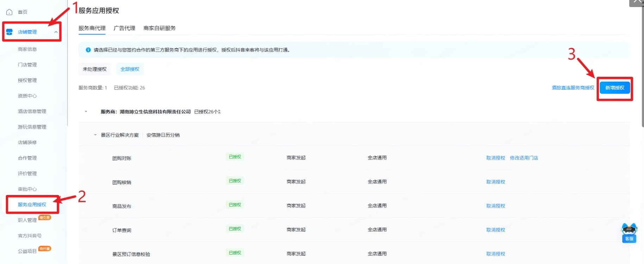This screenshot has width=644, height=264.
Task: Open the 首页 home icon
Action: (10, 12)
